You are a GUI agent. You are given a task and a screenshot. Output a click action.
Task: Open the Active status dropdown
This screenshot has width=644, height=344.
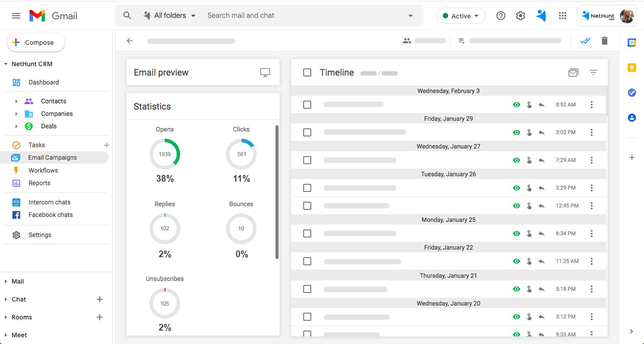tap(461, 16)
